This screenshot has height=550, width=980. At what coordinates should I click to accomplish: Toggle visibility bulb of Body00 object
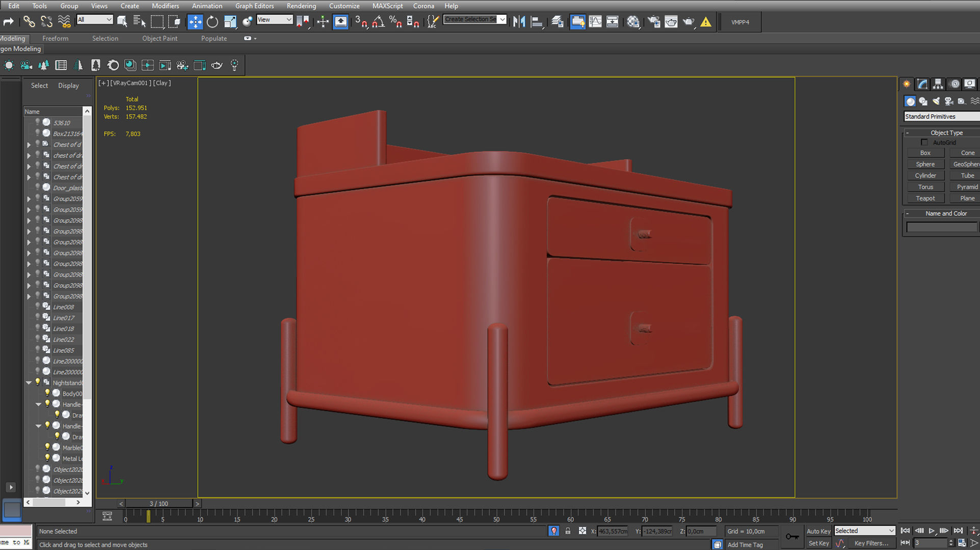pos(47,393)
